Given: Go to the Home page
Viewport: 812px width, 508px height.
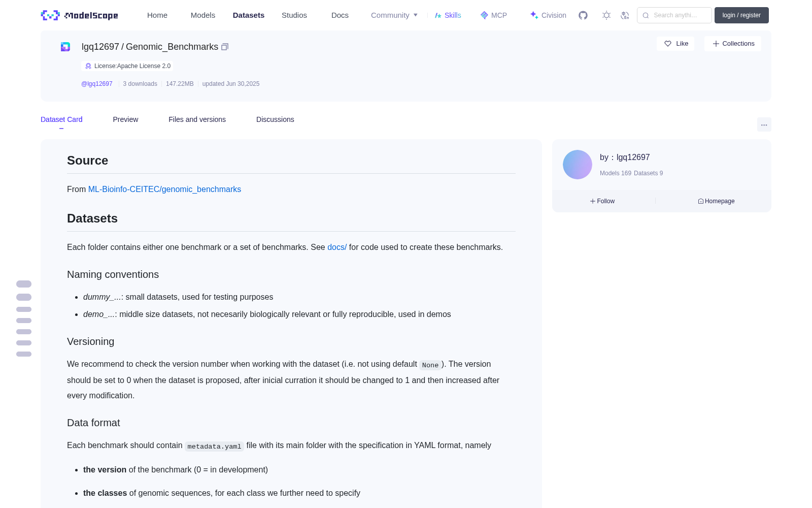Looking at the screenshot, I should tap(157, 15).
